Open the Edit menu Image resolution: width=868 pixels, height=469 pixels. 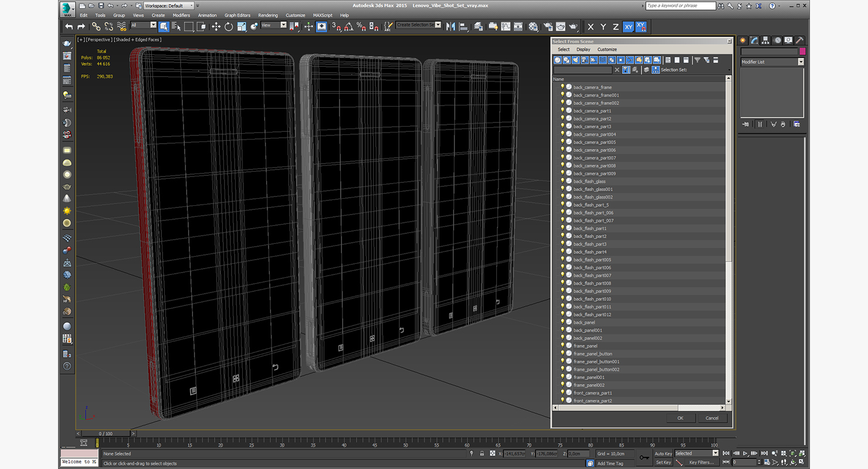pyautogui.click(x=84, y=15)
